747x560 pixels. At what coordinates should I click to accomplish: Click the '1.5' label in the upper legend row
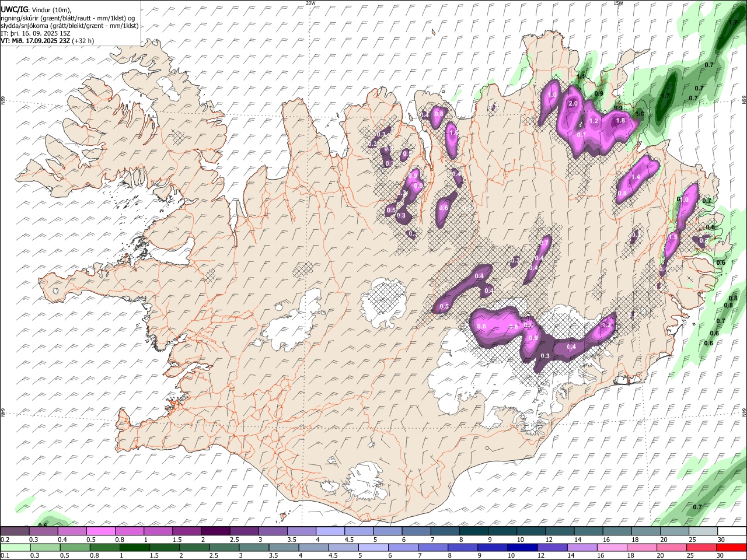[x=177, y=540]
